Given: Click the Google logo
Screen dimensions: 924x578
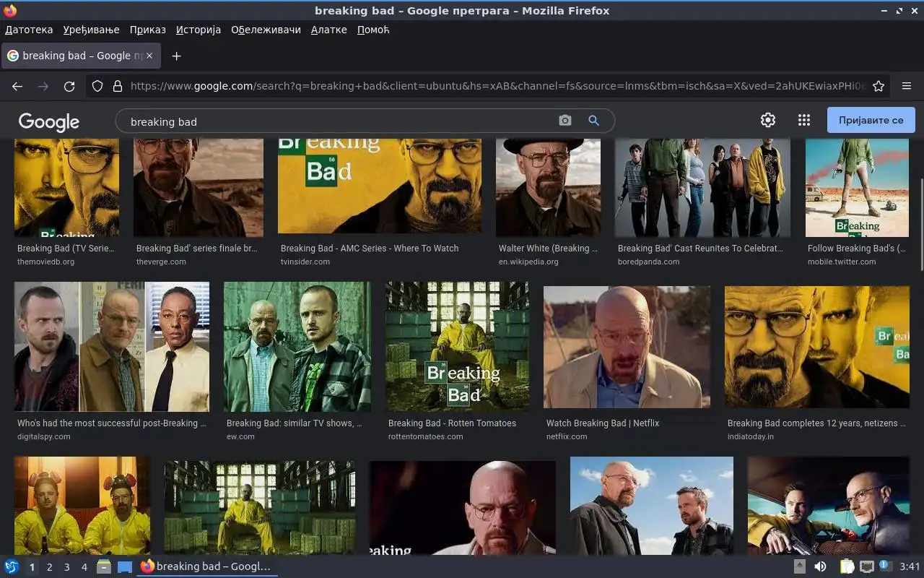Looking at the screenshot, I should (49, 121).
